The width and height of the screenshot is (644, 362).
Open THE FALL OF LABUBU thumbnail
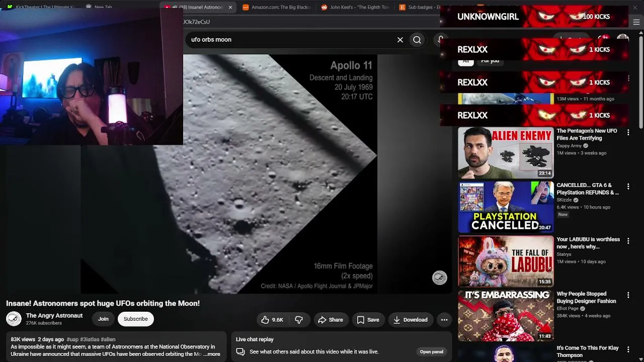tap(506, 261)
